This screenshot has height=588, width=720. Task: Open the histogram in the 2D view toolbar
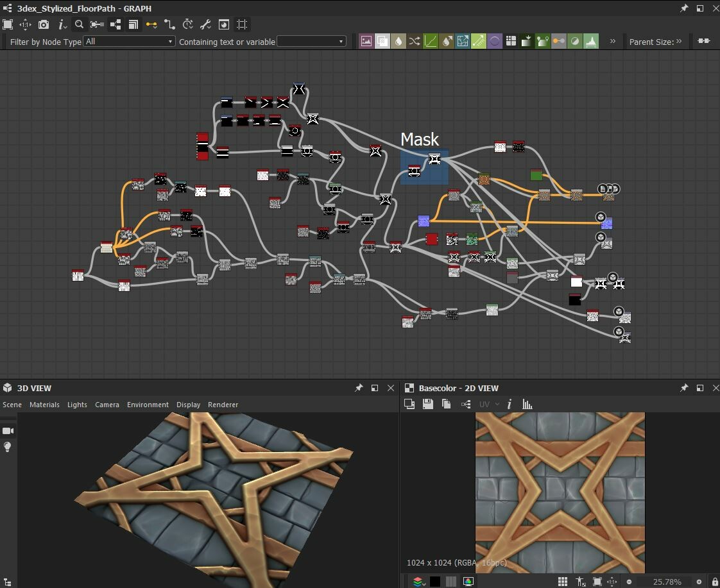click(x=527, y=404)
